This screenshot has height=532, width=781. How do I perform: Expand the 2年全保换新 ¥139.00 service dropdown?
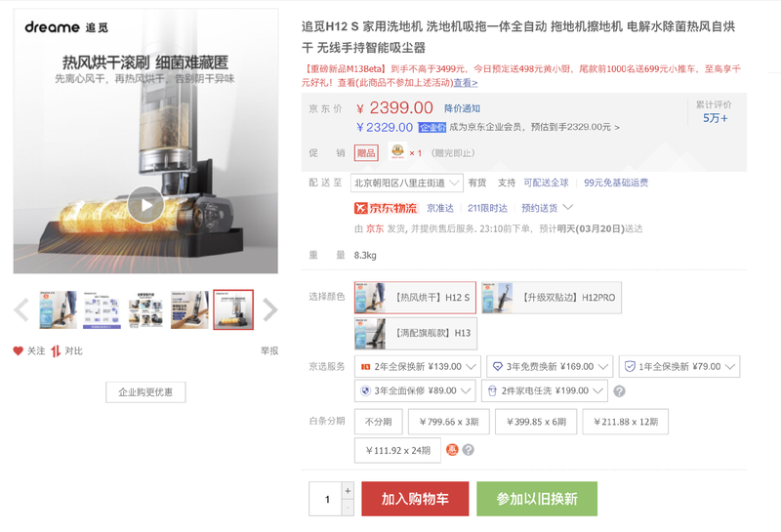(418, 367)
